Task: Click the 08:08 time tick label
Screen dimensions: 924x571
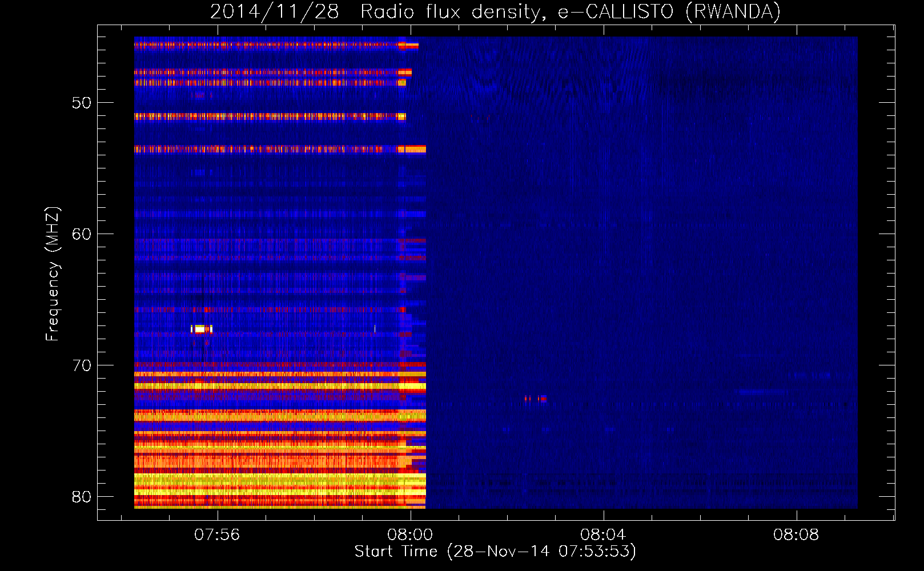Action: (x=796, y=535)
